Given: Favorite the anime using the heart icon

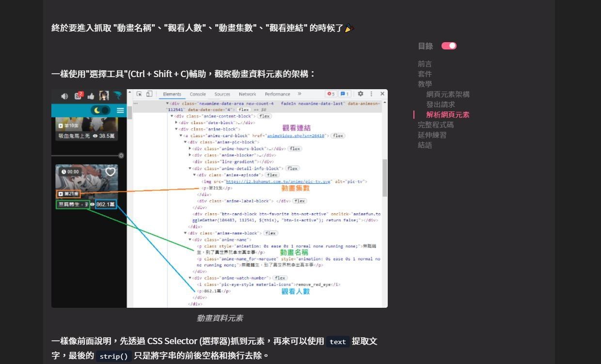Looking at the screenshot, I should point(110,172).
